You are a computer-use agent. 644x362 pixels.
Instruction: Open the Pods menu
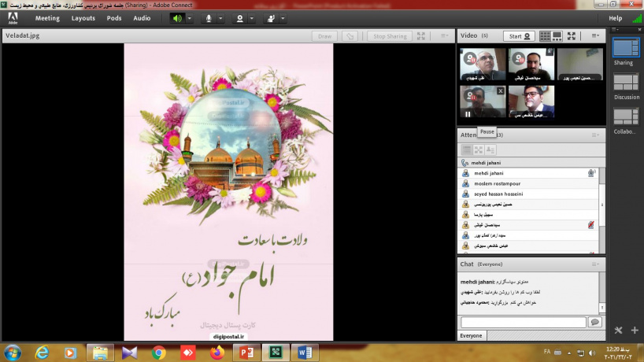(114, 18)
